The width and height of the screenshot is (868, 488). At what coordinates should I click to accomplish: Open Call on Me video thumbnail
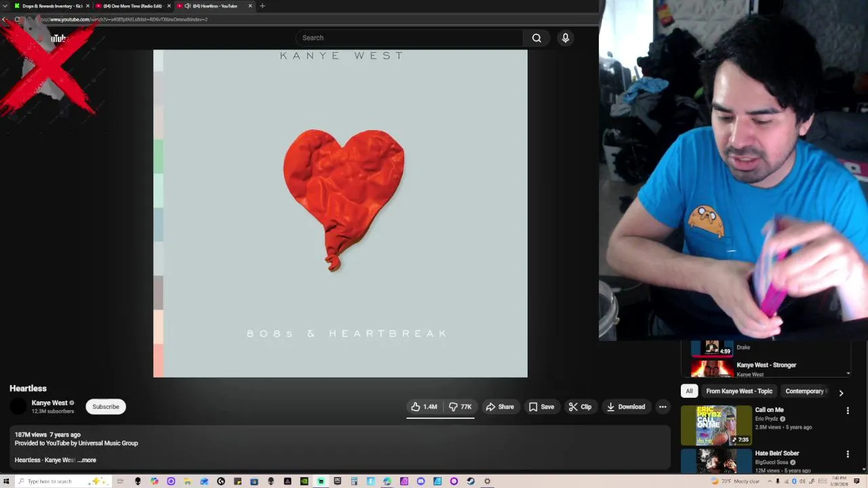[716, 425]
